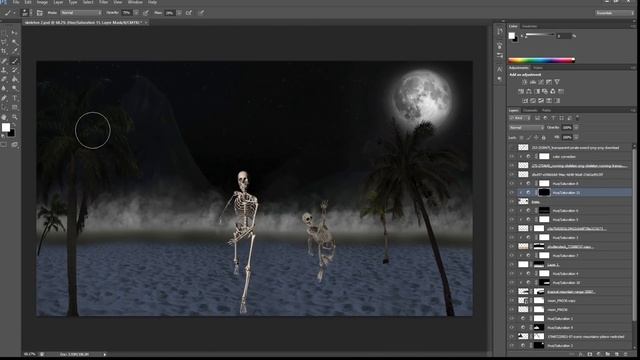The image size is (640, 360).
Task: Select the Rectangle shape tool
Action: click(15, 107)
